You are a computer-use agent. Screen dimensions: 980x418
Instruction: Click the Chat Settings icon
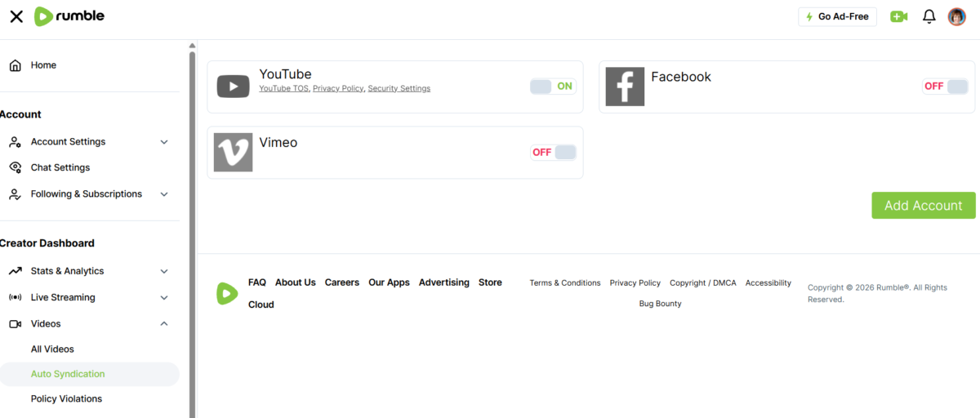click(16, 167)
